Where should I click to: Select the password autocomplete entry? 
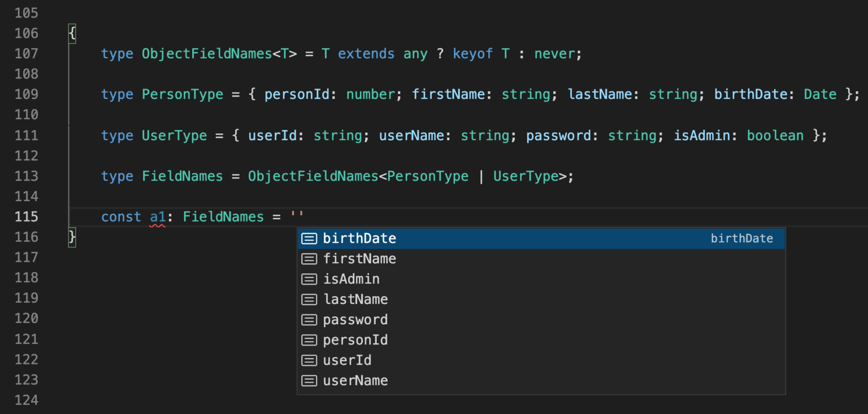(355, 320)
